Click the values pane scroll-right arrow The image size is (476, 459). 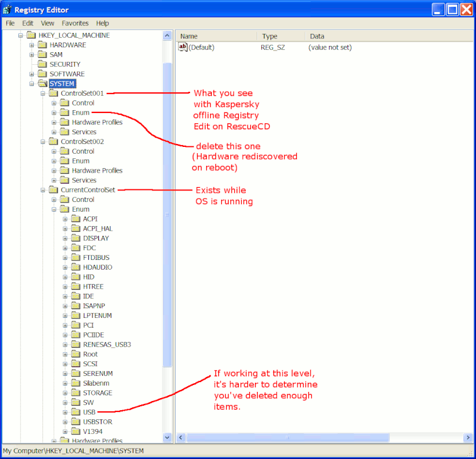[468, 437]
